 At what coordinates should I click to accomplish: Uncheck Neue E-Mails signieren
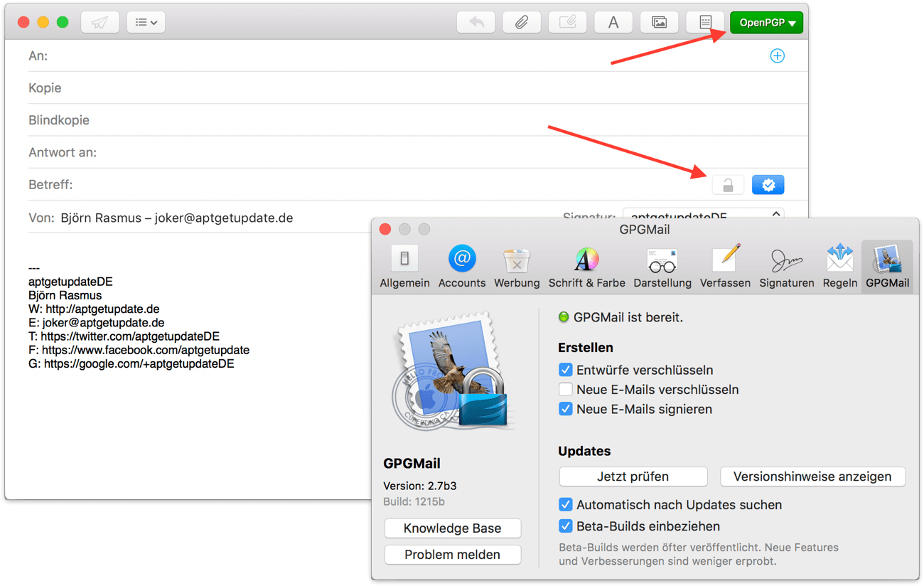(565, 409)
